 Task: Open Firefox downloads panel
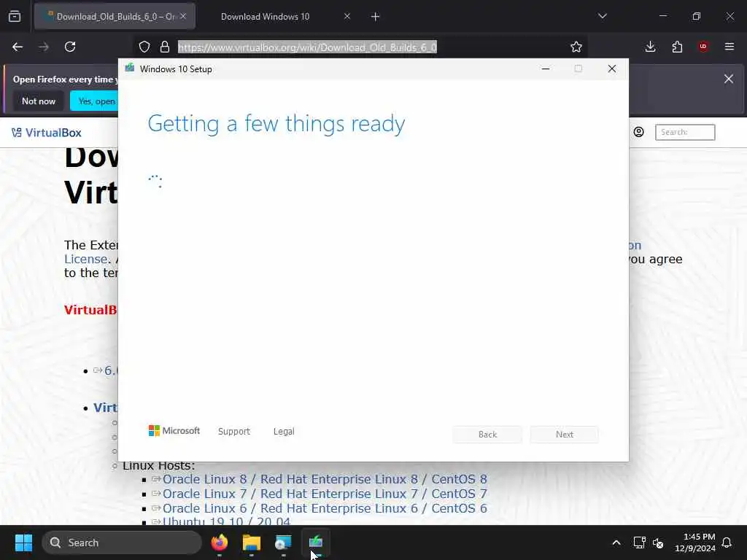point(650,47)
